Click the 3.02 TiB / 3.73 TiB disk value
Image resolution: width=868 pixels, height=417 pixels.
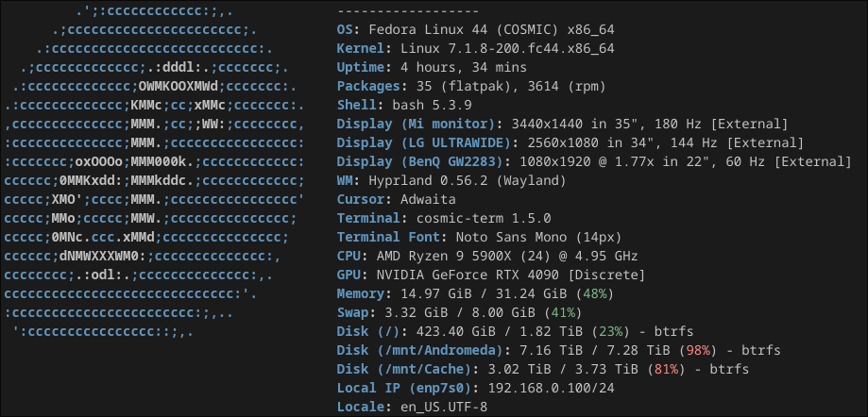562,369
